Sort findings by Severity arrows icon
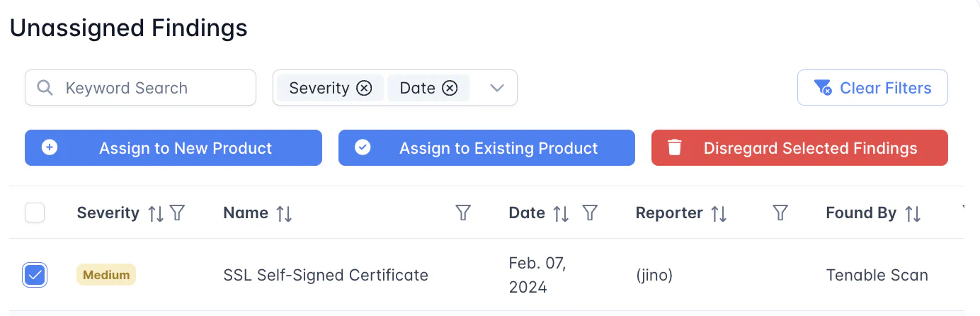 [156, 213]
